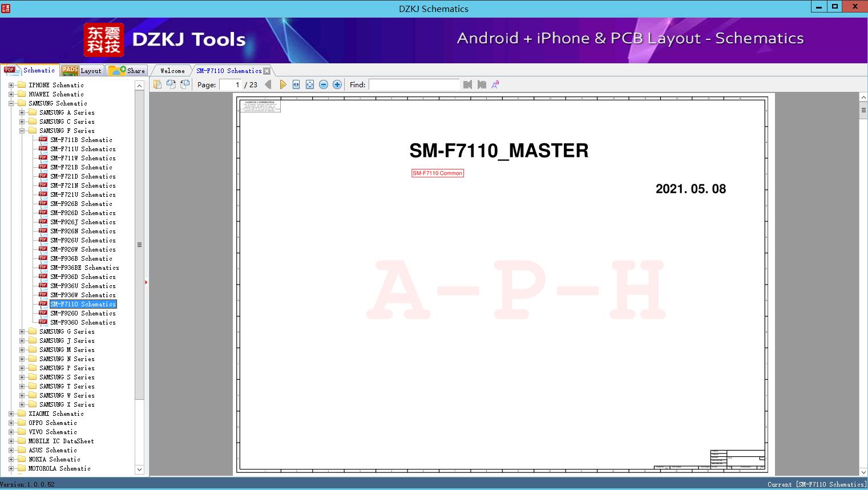868x490 pixels.
Task: Expand the MOBILE IC DataSheet folder
Action: click(11, 441)
